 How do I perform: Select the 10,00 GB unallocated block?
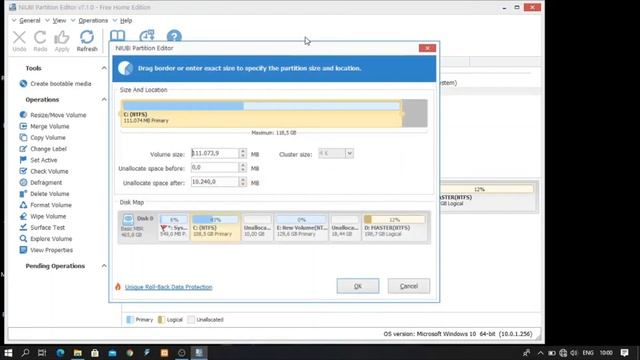pos(258,227)
